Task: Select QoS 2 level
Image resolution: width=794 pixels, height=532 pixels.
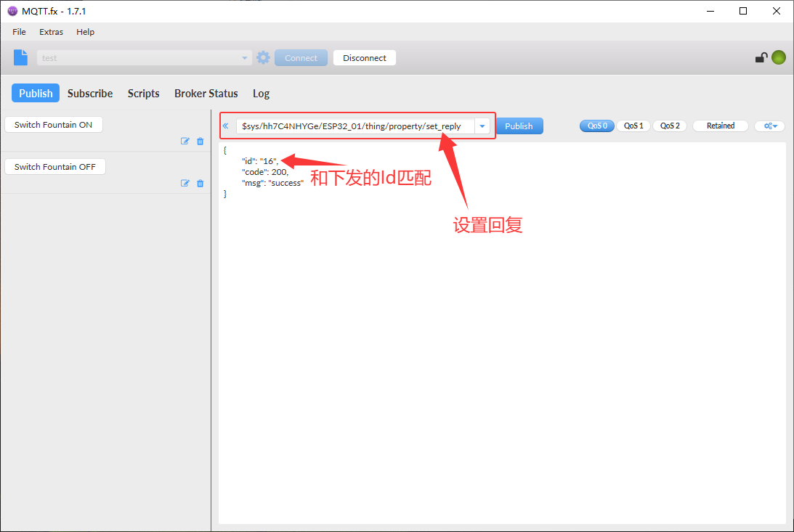Action: tap(670, 126)
